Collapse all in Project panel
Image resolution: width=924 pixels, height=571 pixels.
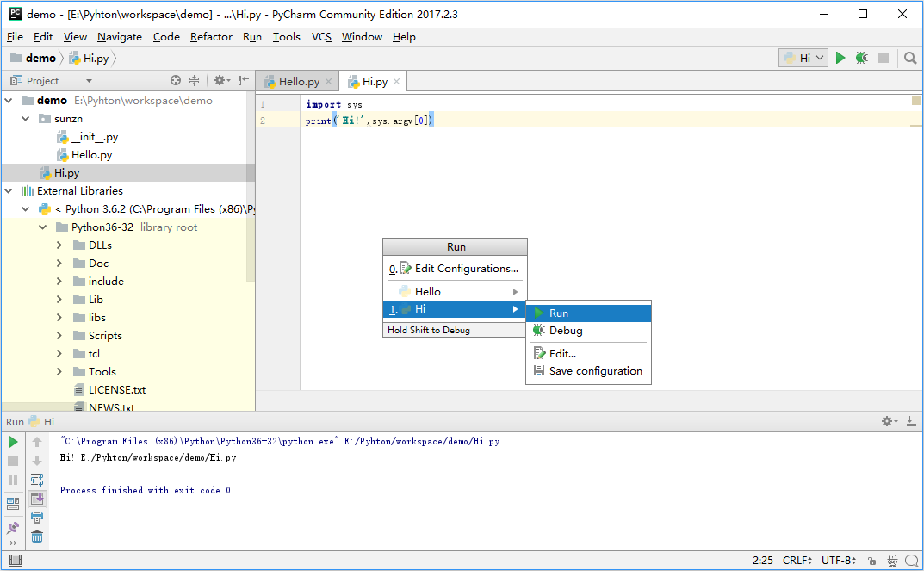click(194, 81)
